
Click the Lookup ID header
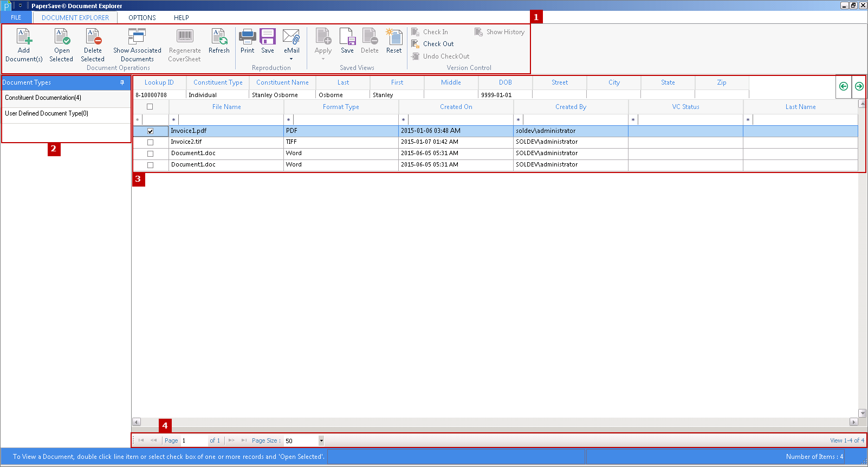pyautogui.click(x=159, y=82)
